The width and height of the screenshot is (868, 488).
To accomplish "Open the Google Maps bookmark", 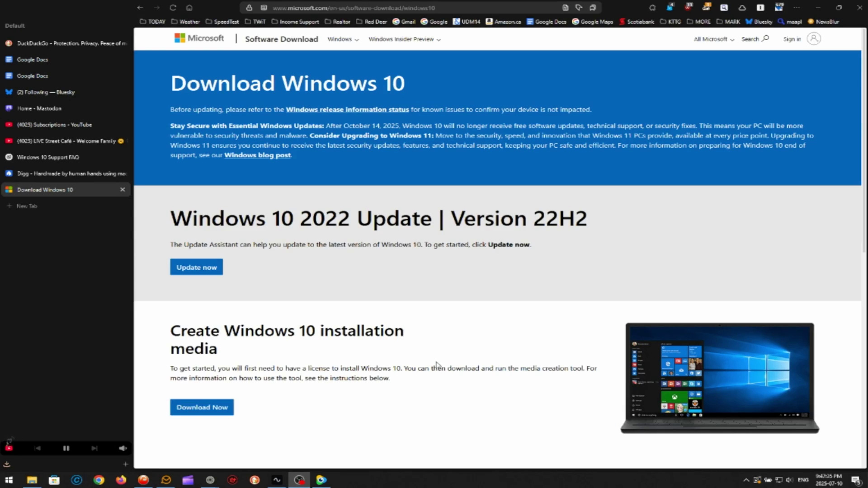I will pyautogui.click(x=592, y=21).
